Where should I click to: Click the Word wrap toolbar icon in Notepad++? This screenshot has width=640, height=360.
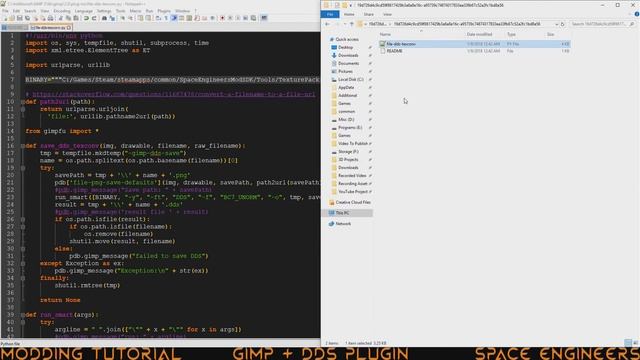158,18
